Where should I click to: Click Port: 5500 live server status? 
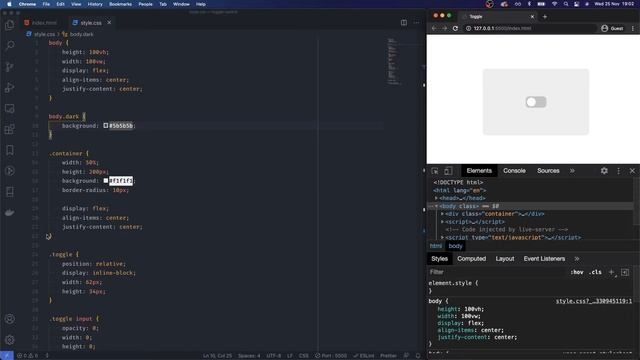331,356
